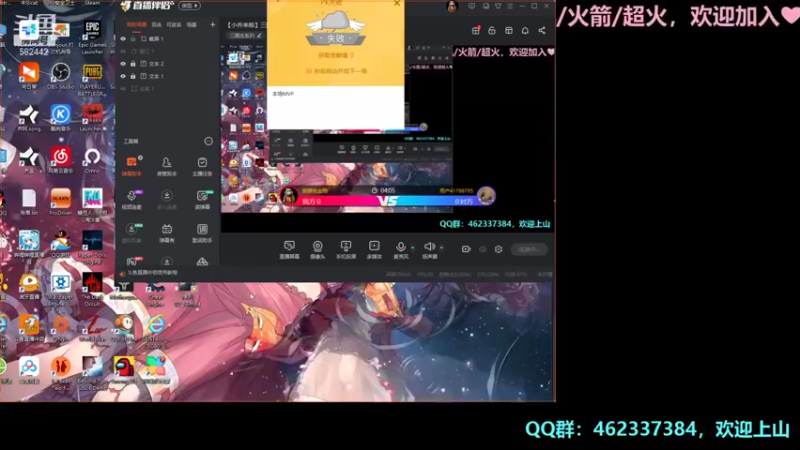Viewport: 800px width, 450px height.
Task: Edit the stream category with pencil icon
Action: (x=259, y=36)
